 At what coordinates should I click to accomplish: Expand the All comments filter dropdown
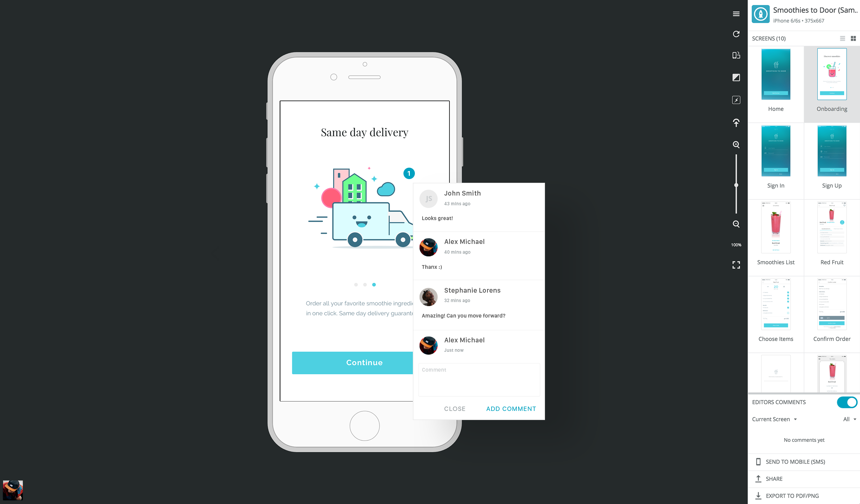click(x=848, y=419)
